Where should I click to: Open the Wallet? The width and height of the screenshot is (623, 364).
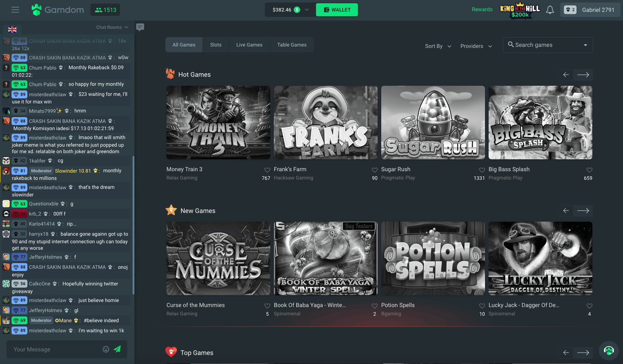pyautogui.click(x=337, y=10)
